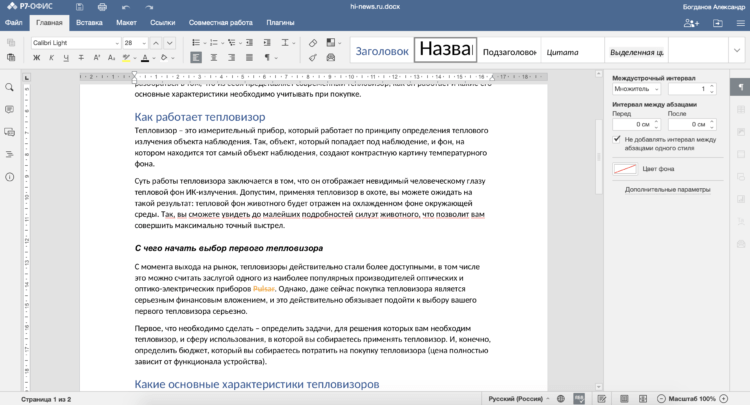
Task: Toggle nonprinting characters pilcrow icon
Action: point(267,58)
